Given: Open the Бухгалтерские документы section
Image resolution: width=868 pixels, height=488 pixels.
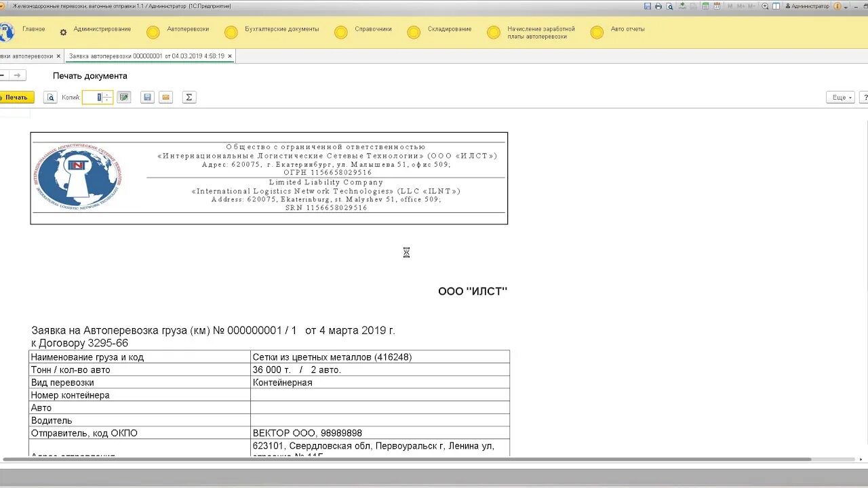Looking at the screenshot, I should click(282, 29).
